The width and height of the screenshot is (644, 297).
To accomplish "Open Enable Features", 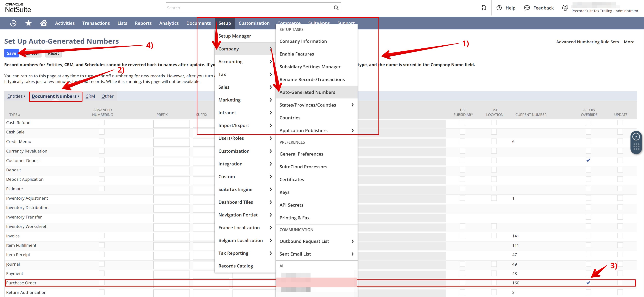I will point(297,54).
